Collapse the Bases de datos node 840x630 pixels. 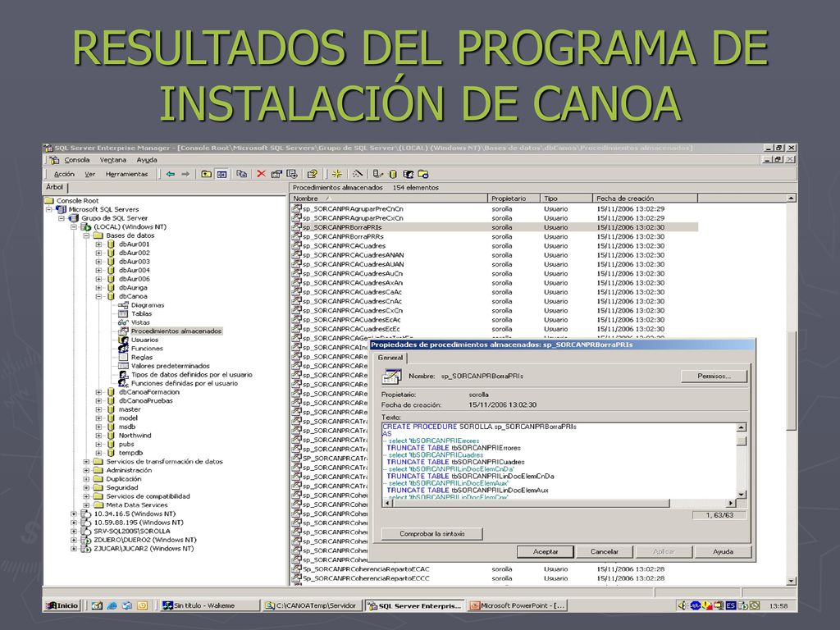[x=86, y=235]
